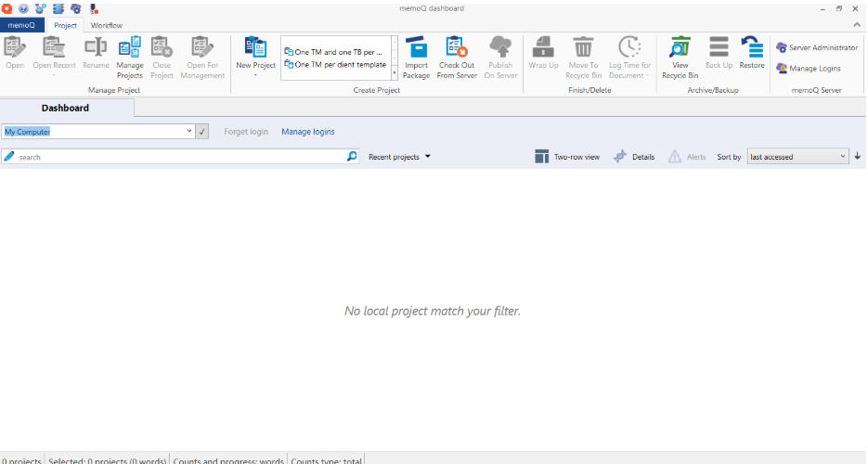
Task: Click the server select checkmark button
Action: (202, 132)
